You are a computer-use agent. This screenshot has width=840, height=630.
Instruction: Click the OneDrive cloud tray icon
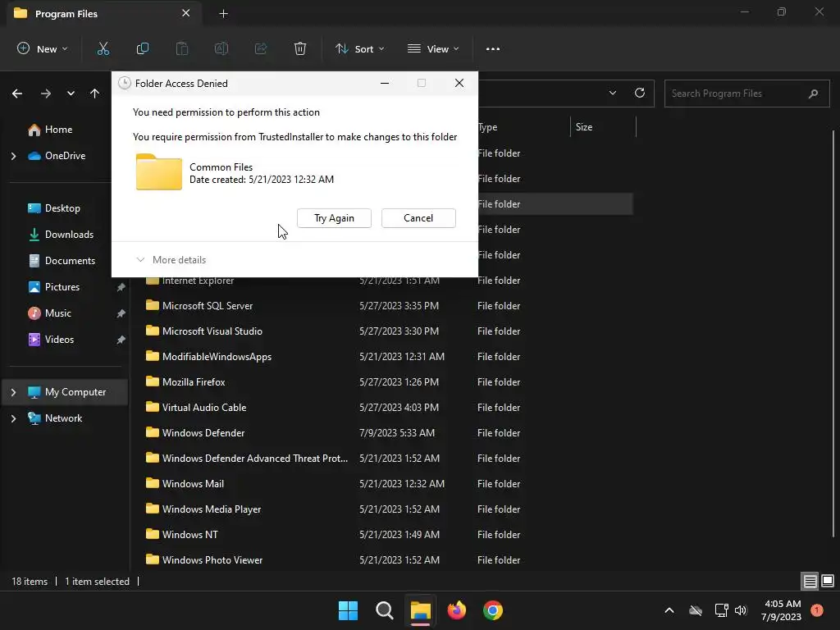point(696,610)
